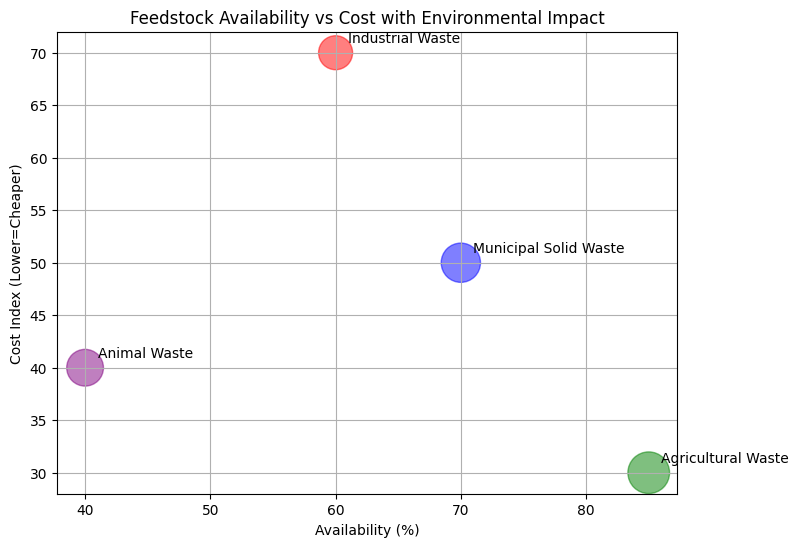The image size is (798, 547).
Task: Click the chart title text
Action: tap(367, 18)
